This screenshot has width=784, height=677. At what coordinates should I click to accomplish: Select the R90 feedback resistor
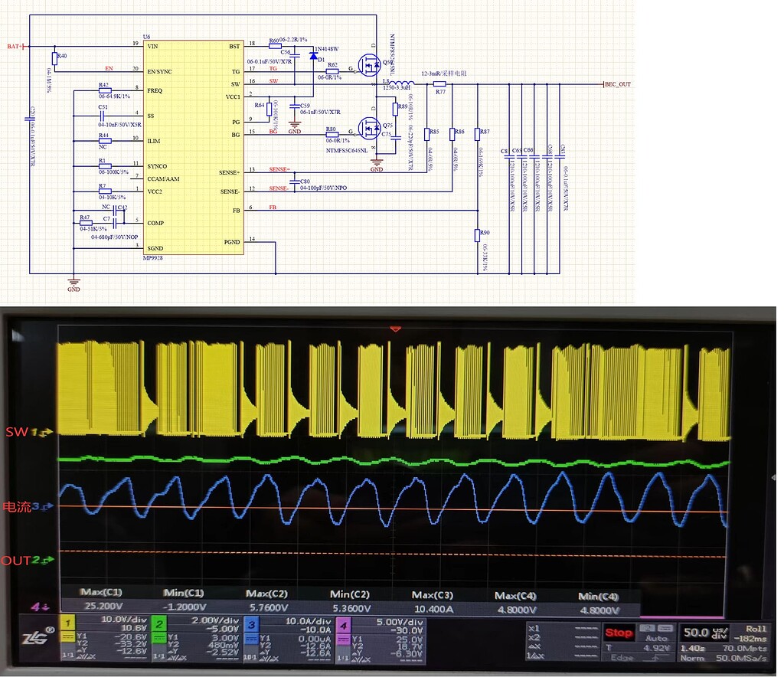point(478,235)
